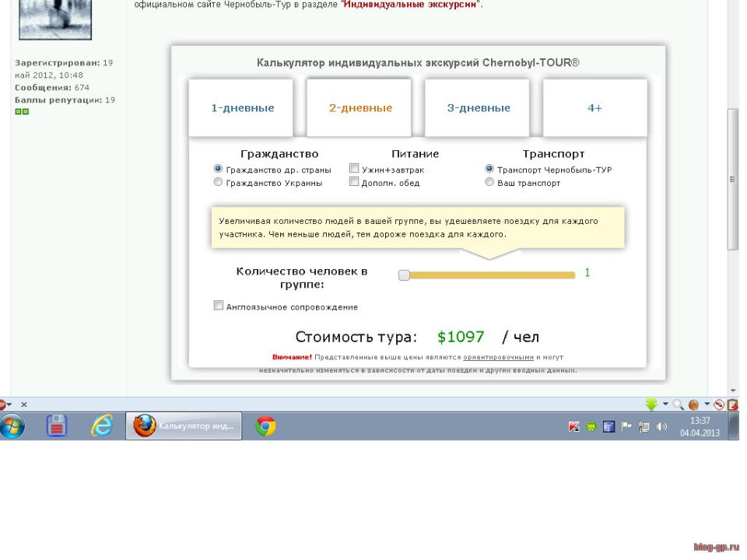This screenshot has height=560, width=747.
Task: Click the Гражданство heading
Action: click(x=279, y=154)
